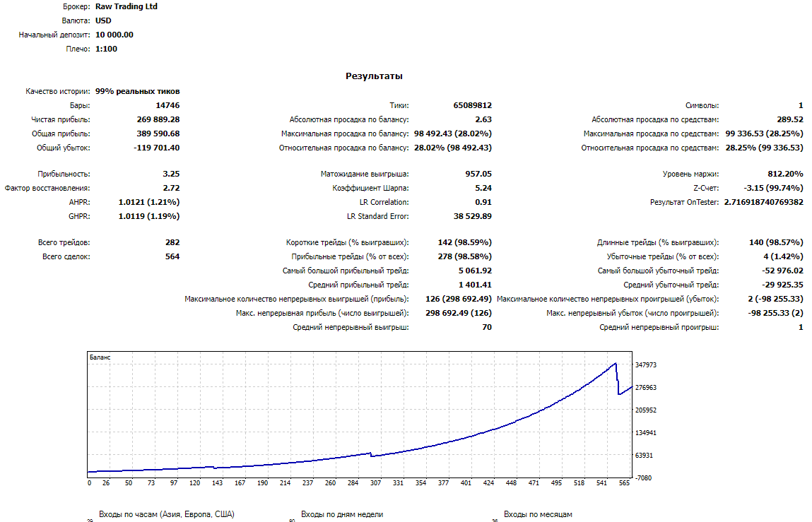Click the Результаты heading
The image size is (812, 522).
point(374,76)
